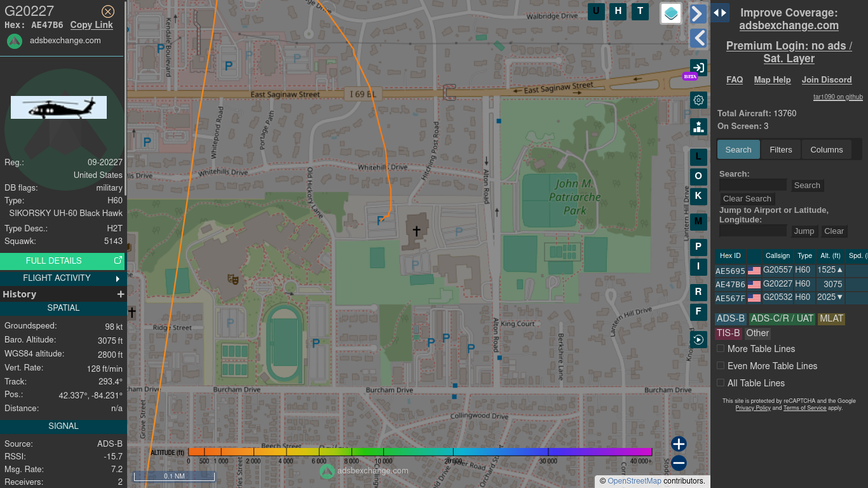Open tar1090 on github link
This screenshot has height=488, width=868.
pos(838,97)
